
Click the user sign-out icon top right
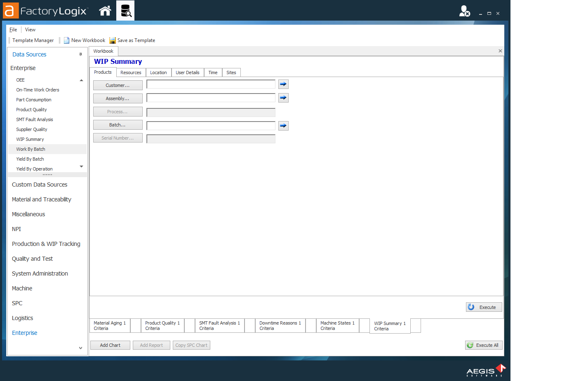tap(464, 11)
